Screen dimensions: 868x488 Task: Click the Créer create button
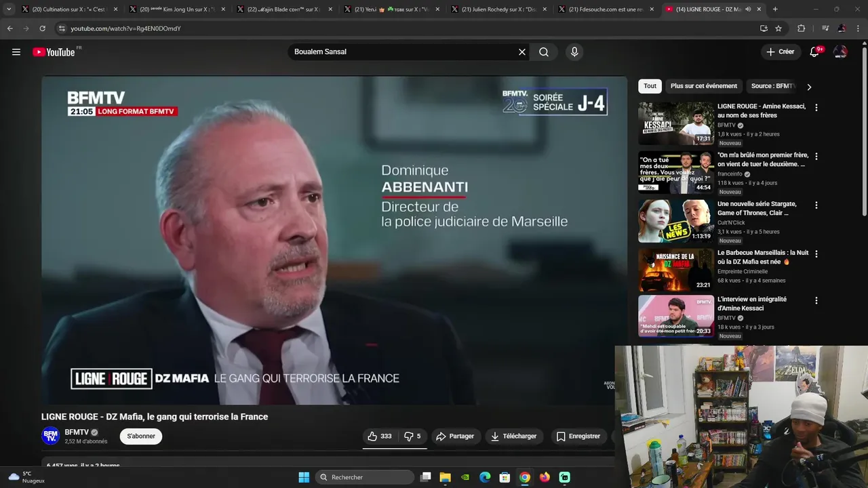[x=780, y=52]
